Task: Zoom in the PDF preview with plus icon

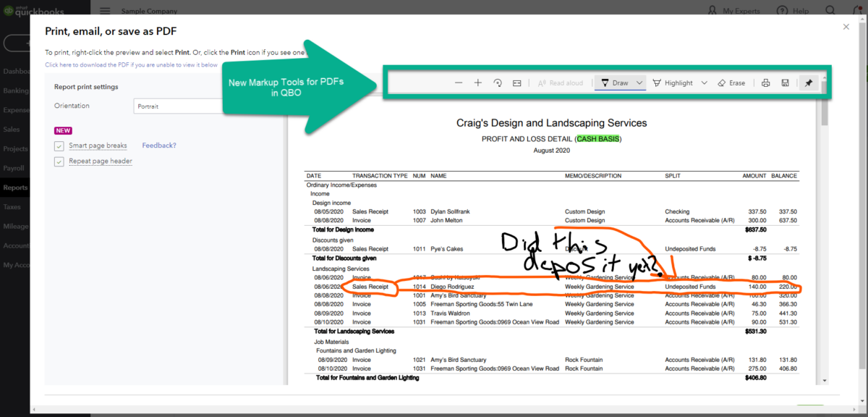Action: point(478,83)
